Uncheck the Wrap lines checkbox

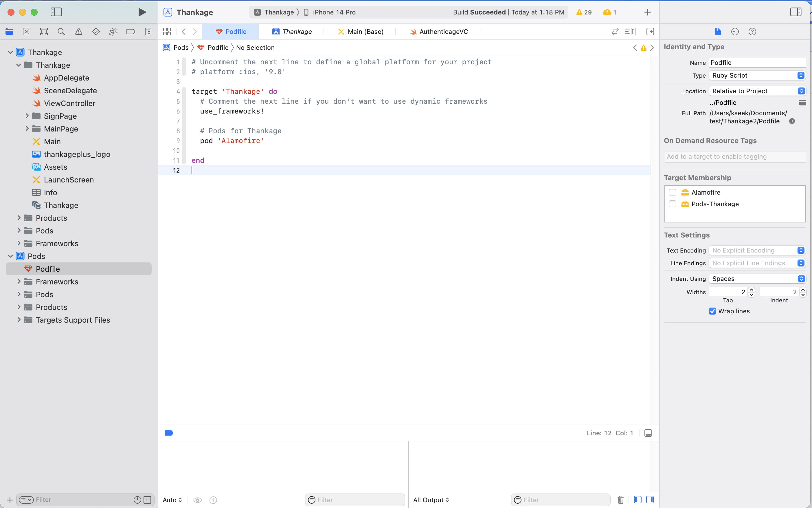712,311
